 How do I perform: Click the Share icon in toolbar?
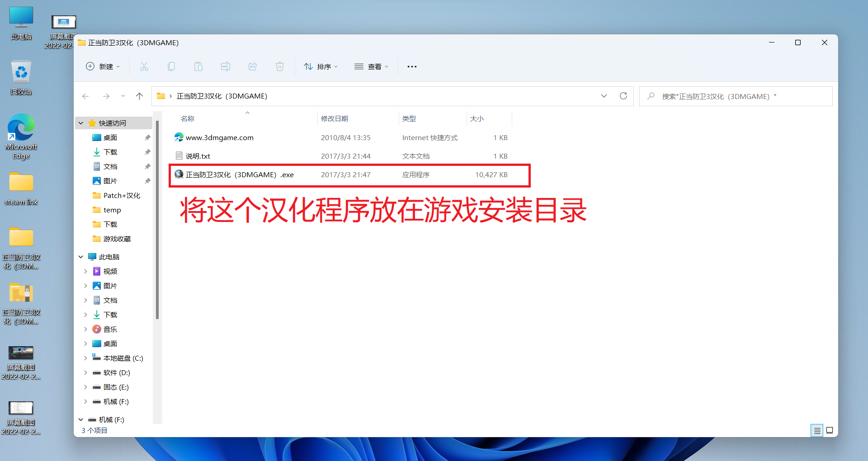[x=253, y=66]
